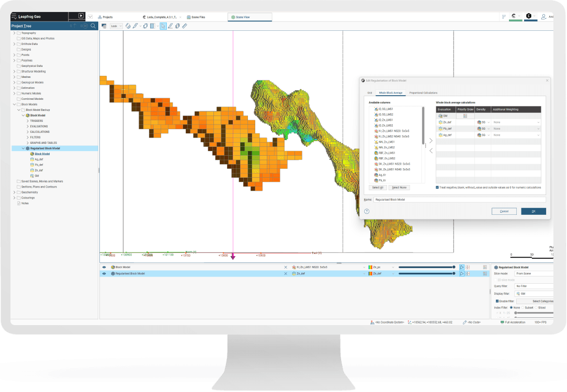Search the Project Tree with the magnifier icon

click(93, 26)
